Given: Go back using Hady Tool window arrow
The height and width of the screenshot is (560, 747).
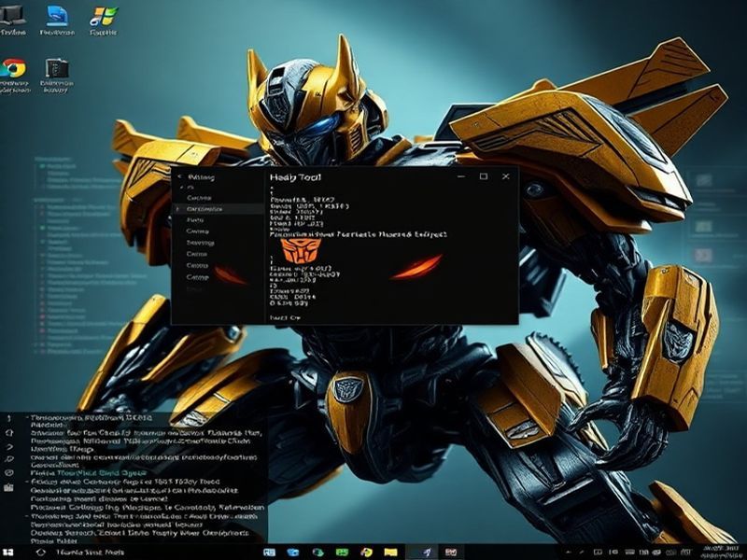Looking at the screenshot, I should coord(179,176).
